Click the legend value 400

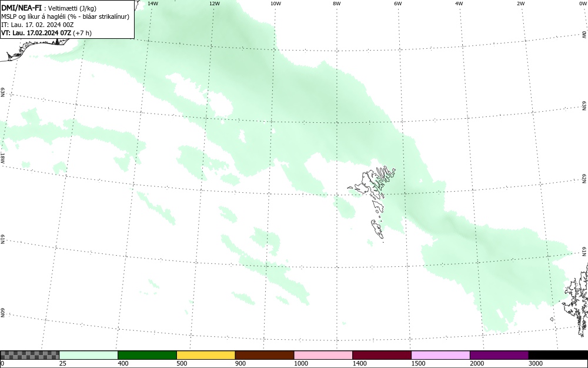pos(123,363)
